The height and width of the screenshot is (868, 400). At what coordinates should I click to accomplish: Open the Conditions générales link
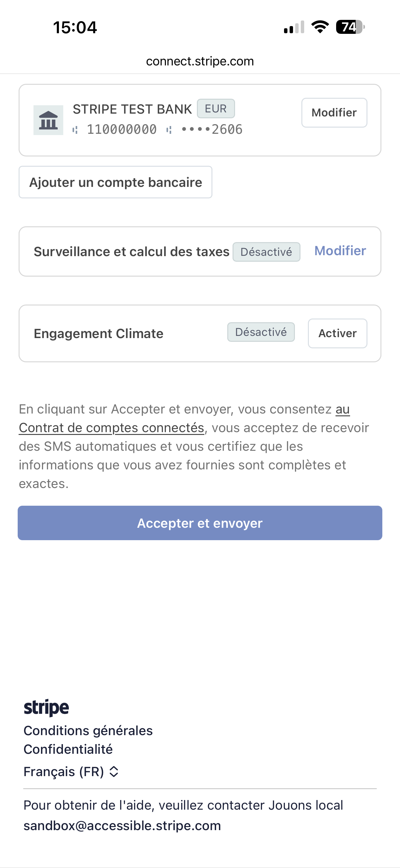(x=88, y=730)
